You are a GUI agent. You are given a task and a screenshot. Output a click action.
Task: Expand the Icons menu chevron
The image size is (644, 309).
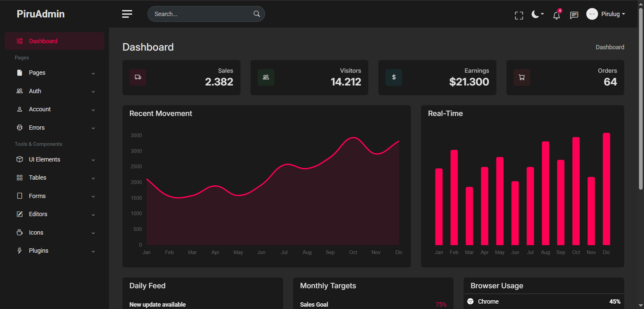tap(93, 233)
